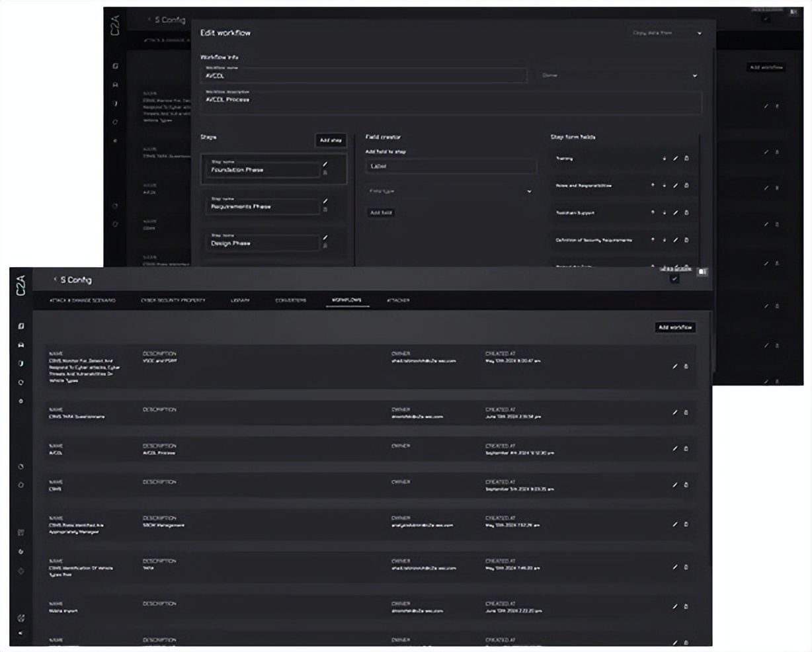Viewport: 812px width, 652px height.
Task: Click the Label input in Field creator
Action: [450, 167]
